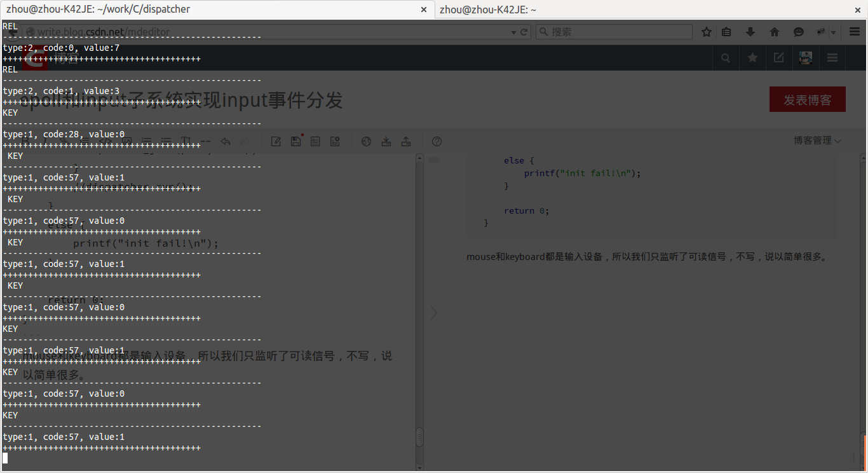
Task: Click the editor scrollbar down arrow
Action: pyautogui.click(x=419, y=467)
